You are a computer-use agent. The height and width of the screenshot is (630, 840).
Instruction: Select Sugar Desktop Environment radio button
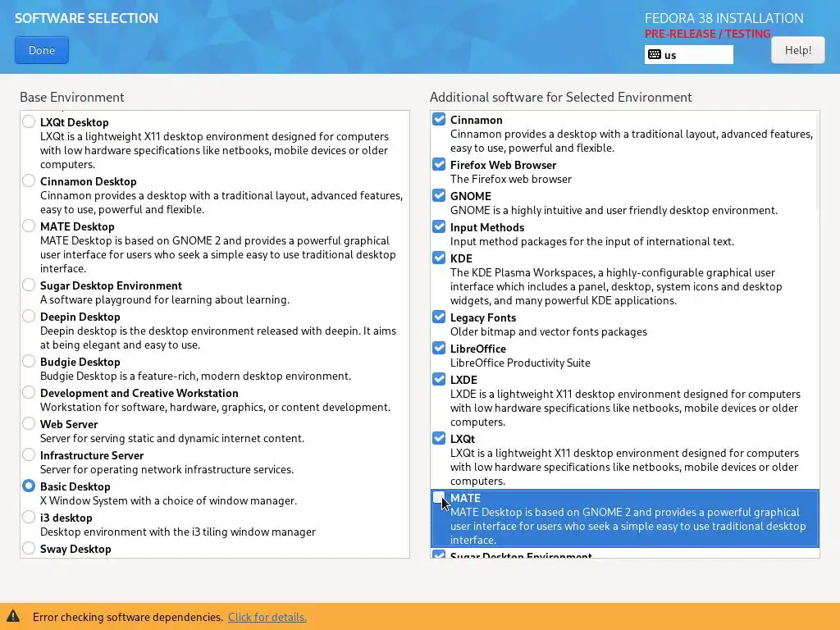(29, 285)
